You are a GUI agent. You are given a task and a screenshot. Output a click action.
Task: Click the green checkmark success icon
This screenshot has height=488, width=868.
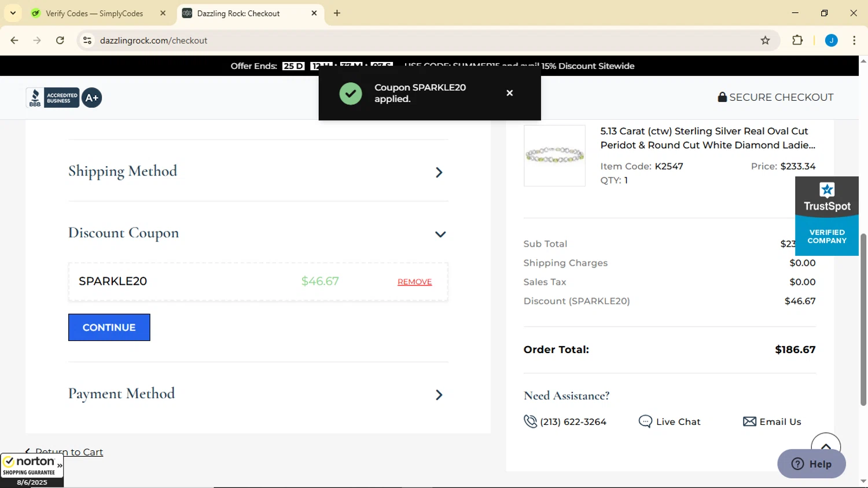[x=351, y=93]
